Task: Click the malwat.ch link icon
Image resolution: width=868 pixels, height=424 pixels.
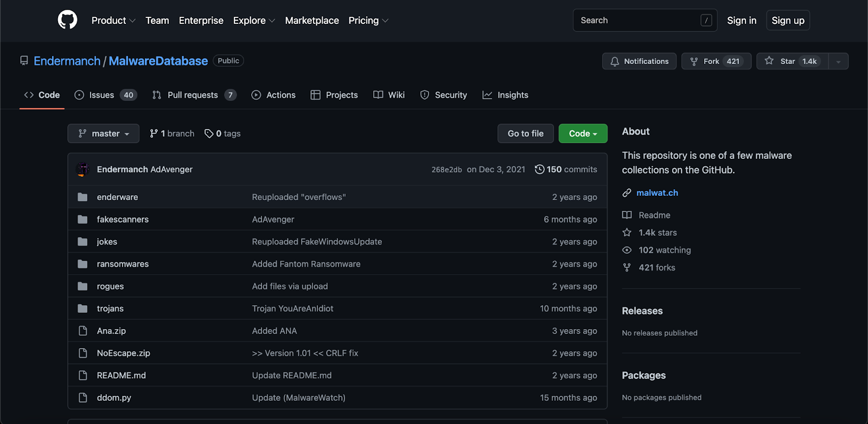Action: [627, 193]
